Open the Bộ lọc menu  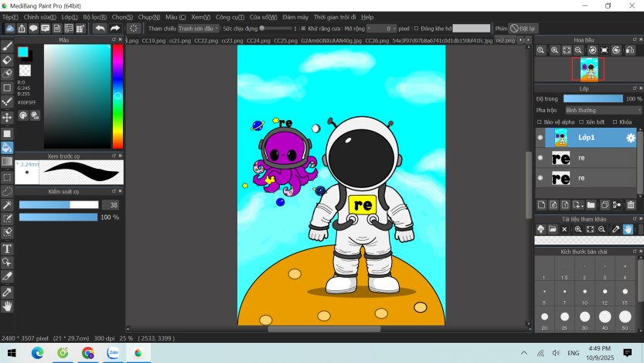click(x=95, y=17)
